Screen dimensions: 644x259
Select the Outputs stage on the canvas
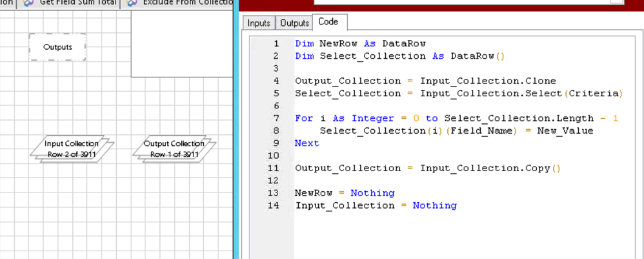[x=57, y=47]
